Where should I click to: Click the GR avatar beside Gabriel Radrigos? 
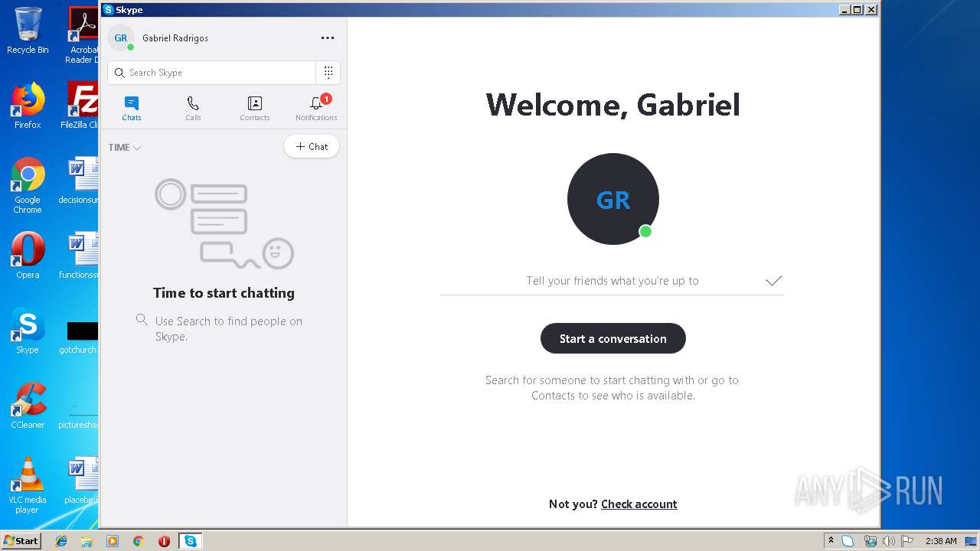point(121,38)
